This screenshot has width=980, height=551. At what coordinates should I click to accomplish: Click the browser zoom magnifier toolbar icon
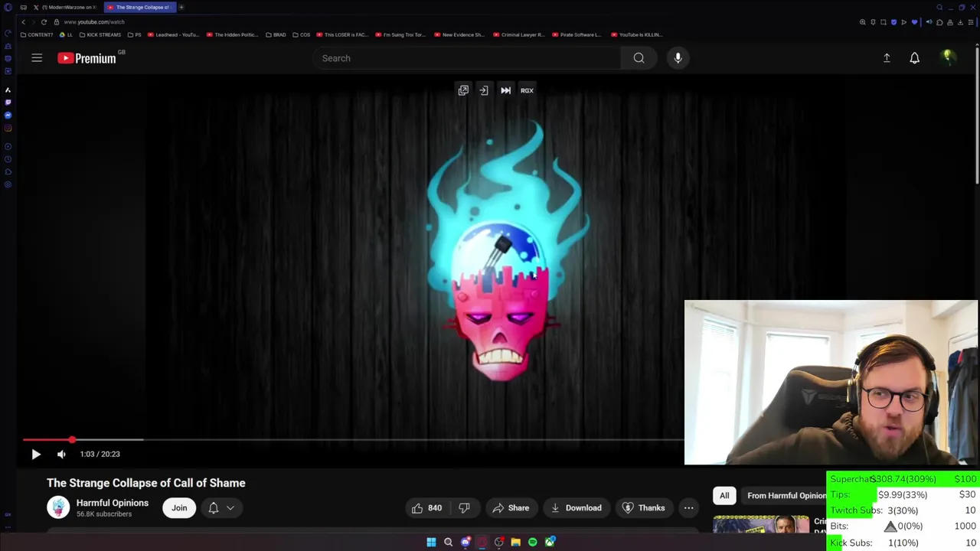[x=863, y=22]
